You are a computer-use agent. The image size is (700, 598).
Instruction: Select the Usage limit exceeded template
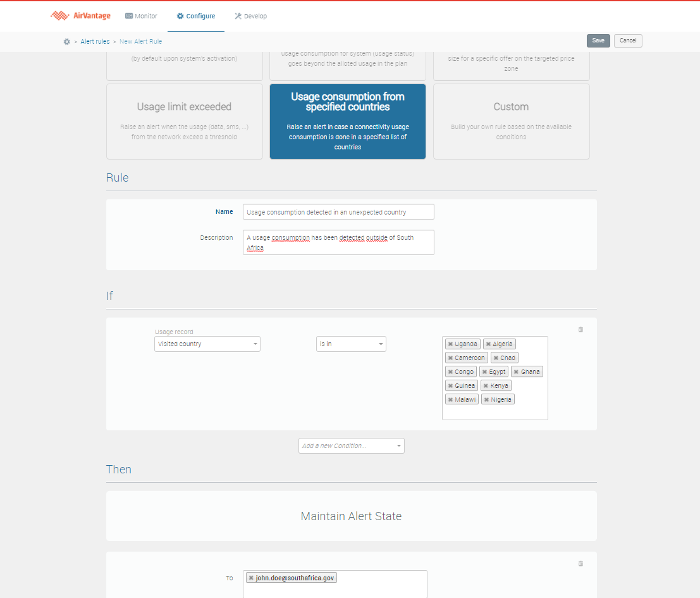[x=184, y=121]
